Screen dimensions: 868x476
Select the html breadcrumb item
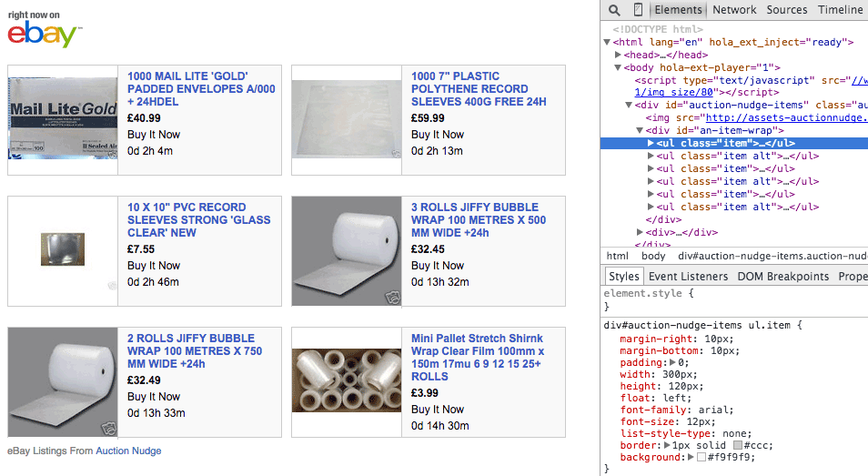click(617, 256)
